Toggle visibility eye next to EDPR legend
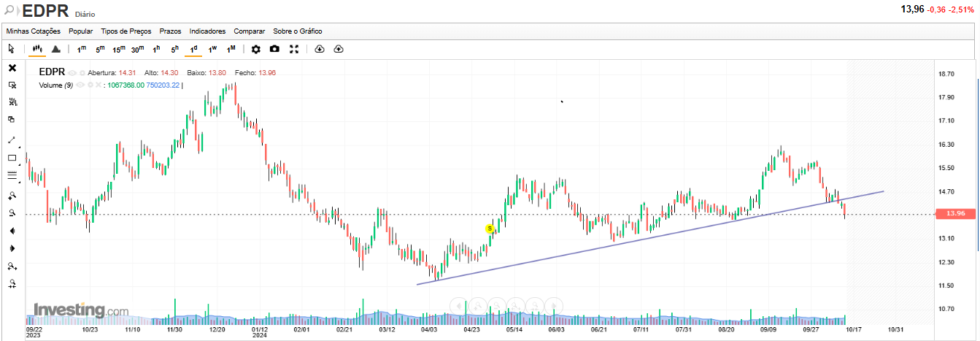Screen dimensions: 980x341 pos(72,73)
